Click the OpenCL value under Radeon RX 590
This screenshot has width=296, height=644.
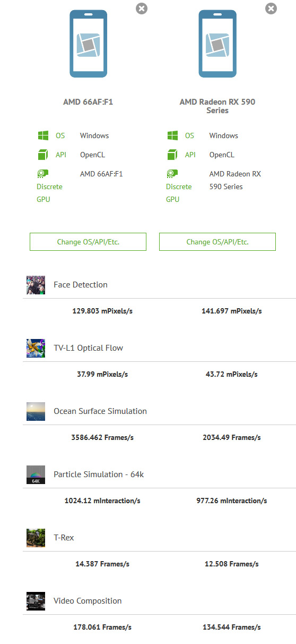click(x=222, y=155)
